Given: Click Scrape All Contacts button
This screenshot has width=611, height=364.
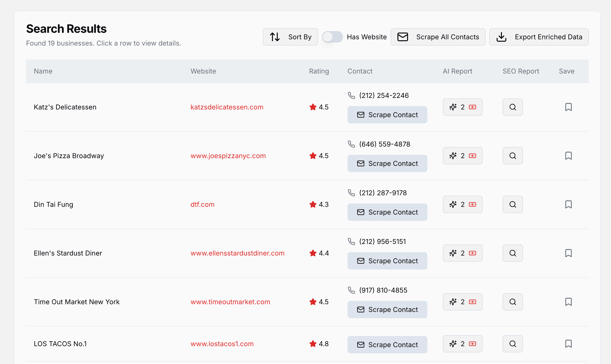Looking at the screenshot, I should [438, 37].
